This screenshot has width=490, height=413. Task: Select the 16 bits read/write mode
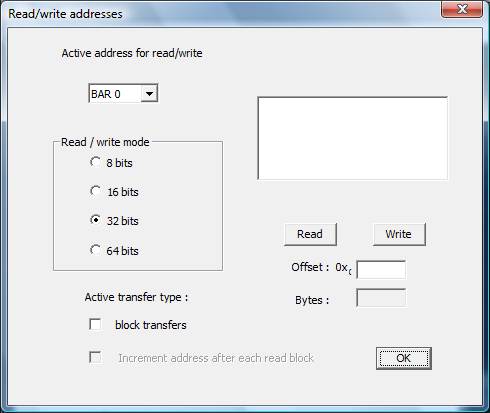click(x=95, y=192)
